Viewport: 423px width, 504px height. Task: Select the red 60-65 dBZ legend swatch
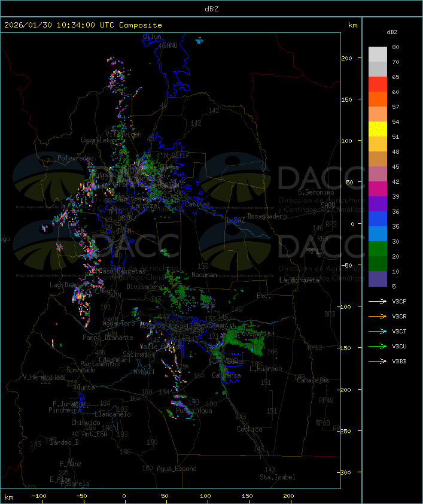click(x=378, y=84)
